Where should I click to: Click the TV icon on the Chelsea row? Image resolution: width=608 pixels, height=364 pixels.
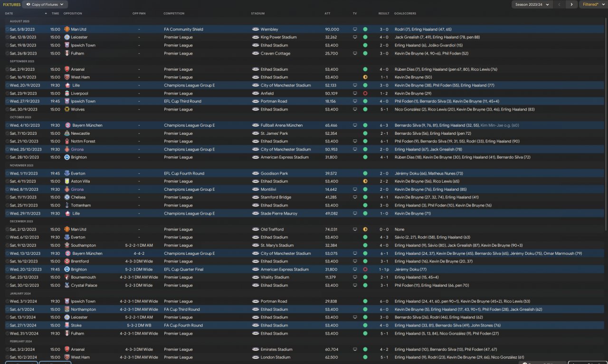(355, 197)
